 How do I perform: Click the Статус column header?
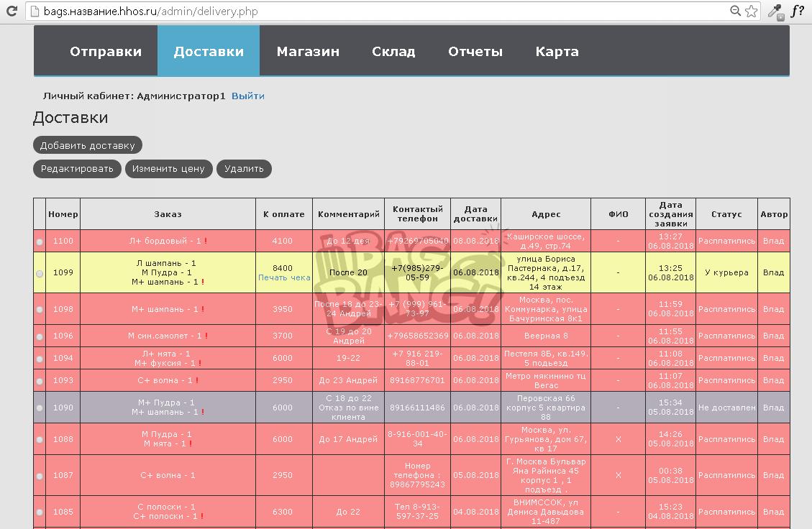(x=726, y=214)
